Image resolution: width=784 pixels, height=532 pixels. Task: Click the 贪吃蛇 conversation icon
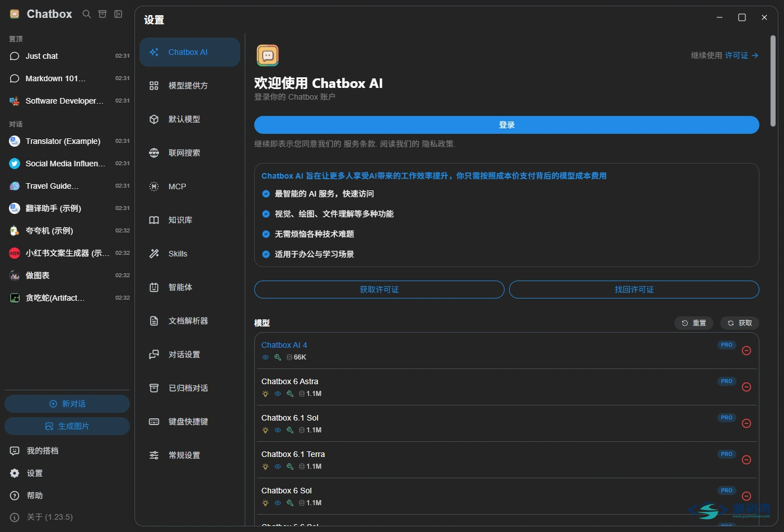pos(15,298)
